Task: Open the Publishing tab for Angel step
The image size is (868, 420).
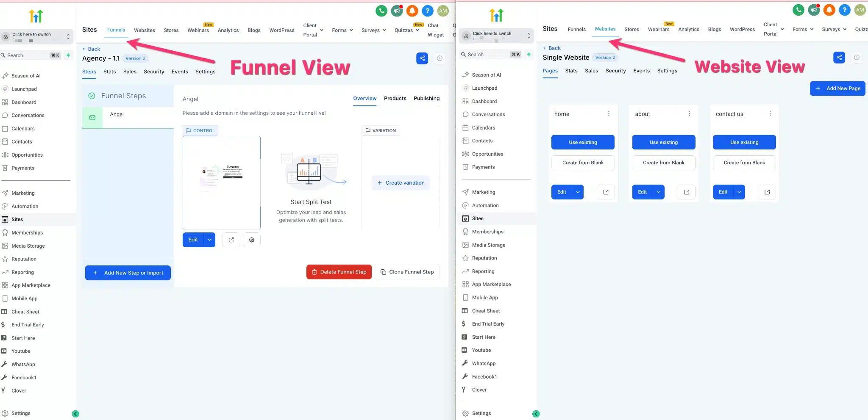Action: tap(426, 98)
